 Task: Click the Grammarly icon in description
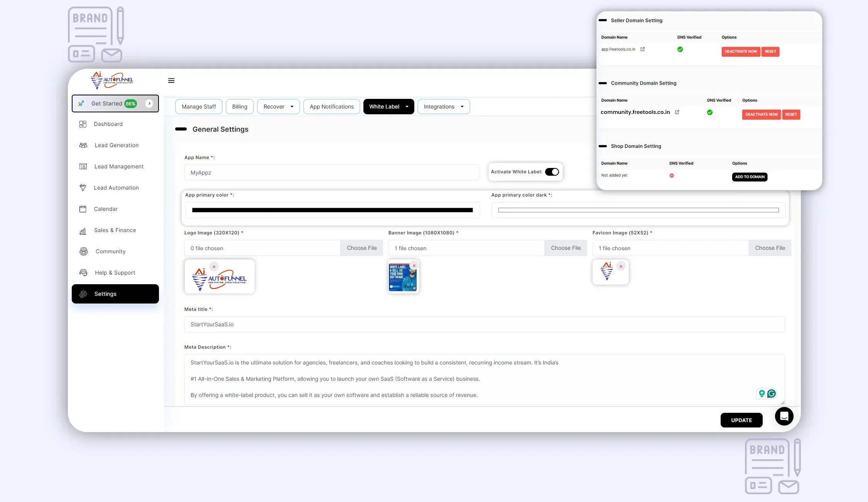coord(772,393)
